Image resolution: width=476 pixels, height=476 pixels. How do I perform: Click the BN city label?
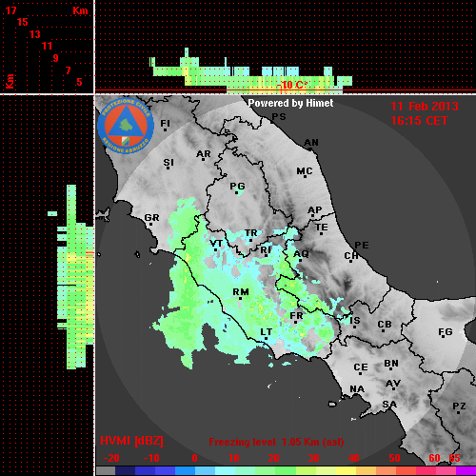click(391, 363)
